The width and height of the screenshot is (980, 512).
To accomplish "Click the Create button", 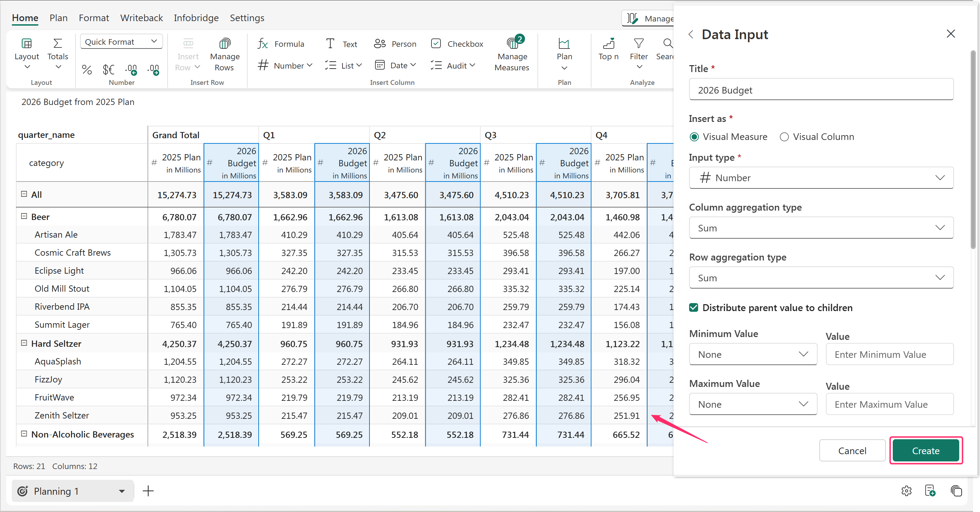I will [x=925, y=451].
